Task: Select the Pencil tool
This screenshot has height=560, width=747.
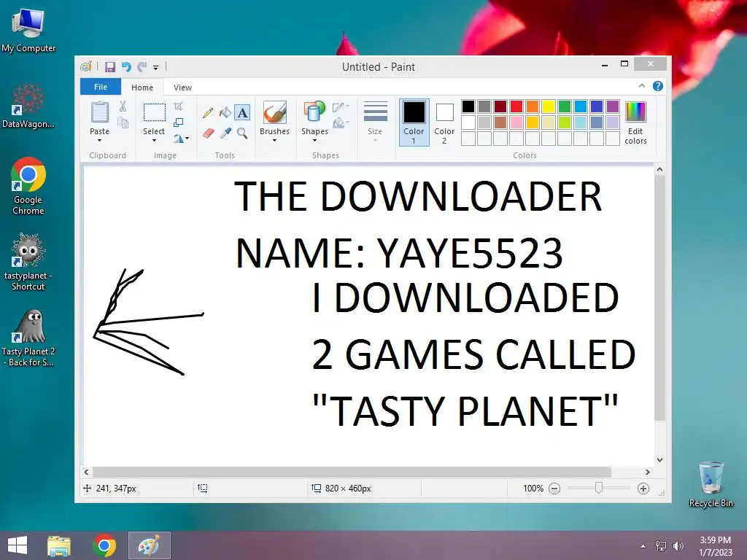Action: 208,113
